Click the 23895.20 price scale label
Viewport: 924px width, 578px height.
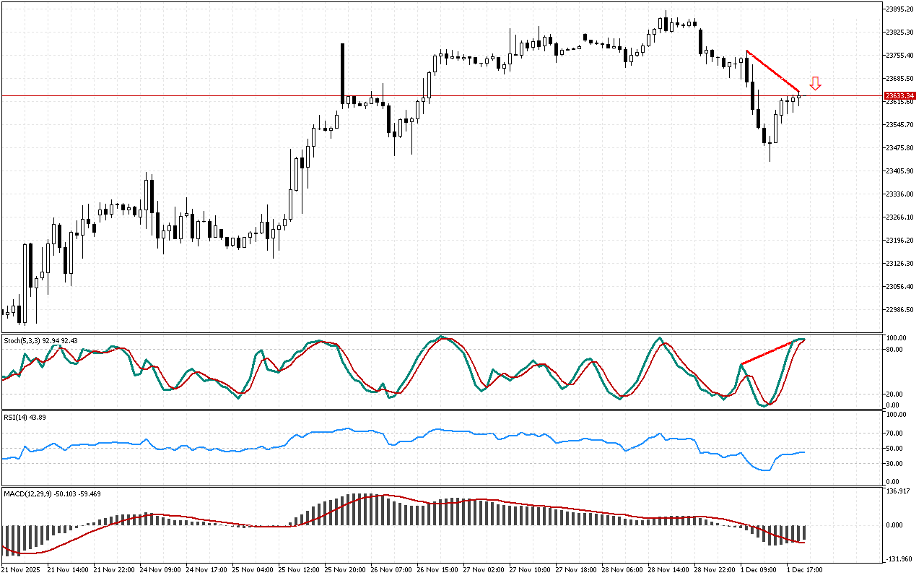point(899,9)
